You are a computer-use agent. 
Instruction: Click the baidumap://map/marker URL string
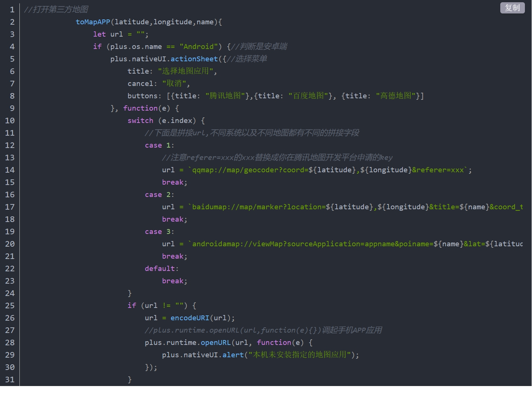click(355, 207)
